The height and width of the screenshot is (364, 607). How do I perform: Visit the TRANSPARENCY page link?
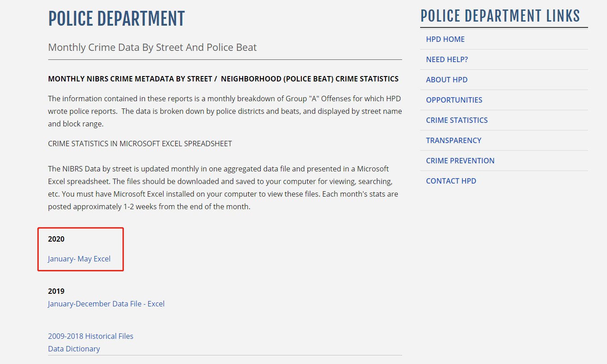(x=453, y=140)
